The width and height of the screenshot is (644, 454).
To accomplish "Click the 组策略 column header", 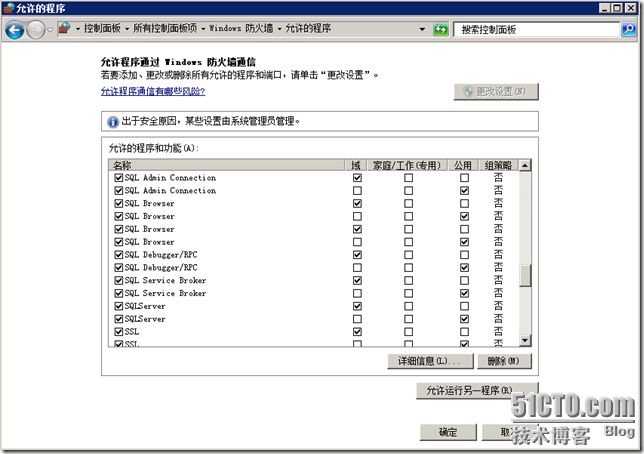I will tap(498, 165).
